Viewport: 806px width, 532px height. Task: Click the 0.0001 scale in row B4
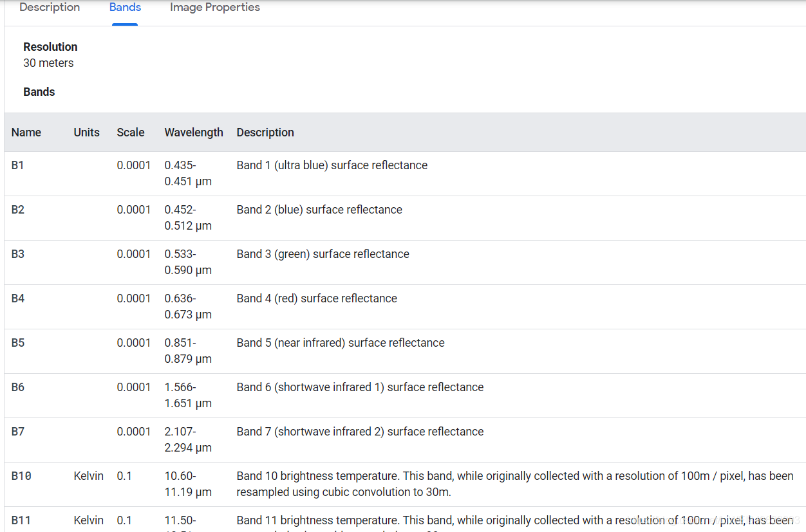134,298
